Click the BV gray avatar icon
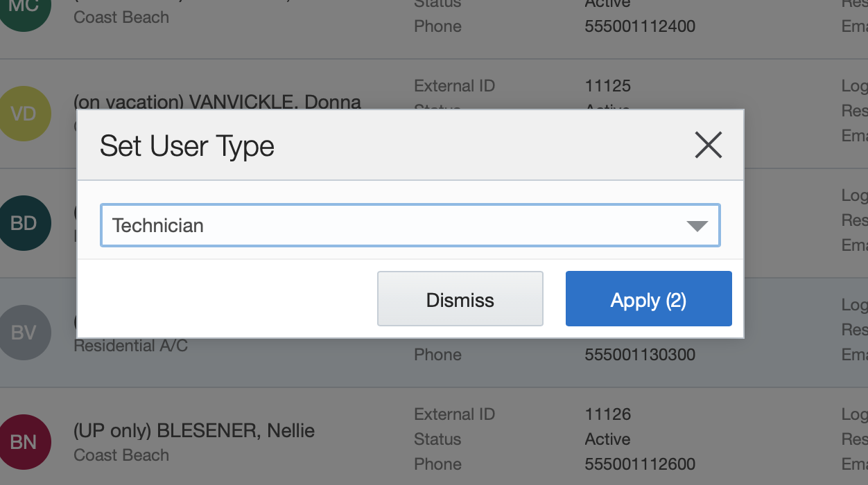Screen dimensions: 868x485 (26, 333)
